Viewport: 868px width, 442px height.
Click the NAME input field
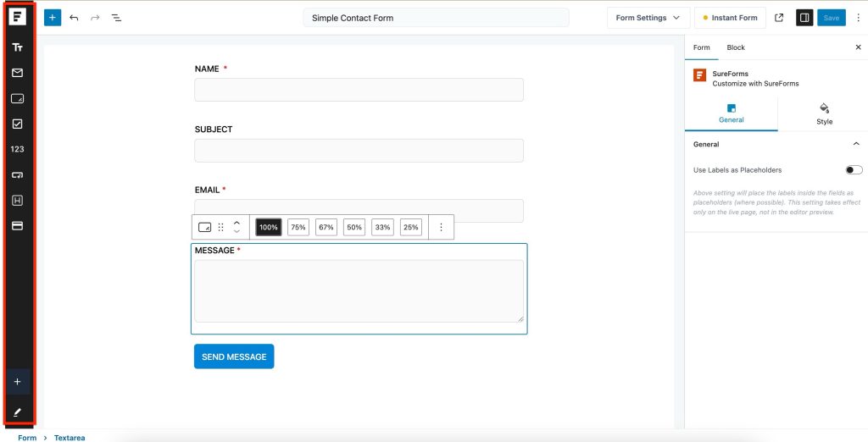pyautogui.click(x=359, y=90)
